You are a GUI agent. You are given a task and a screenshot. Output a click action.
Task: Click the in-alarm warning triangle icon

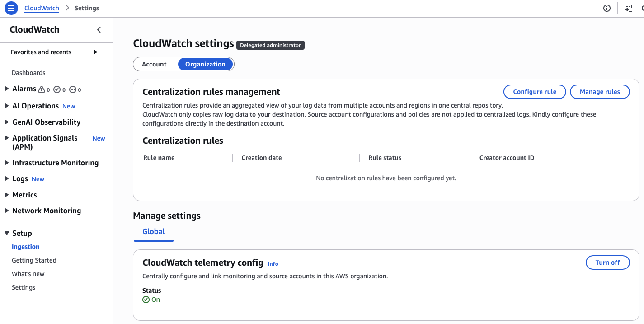click(42, 89)
